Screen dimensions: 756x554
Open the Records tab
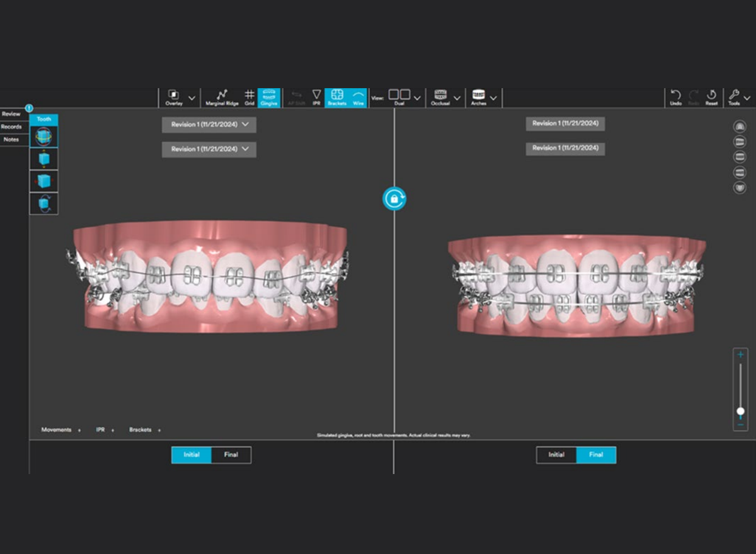tap(11, 127)
